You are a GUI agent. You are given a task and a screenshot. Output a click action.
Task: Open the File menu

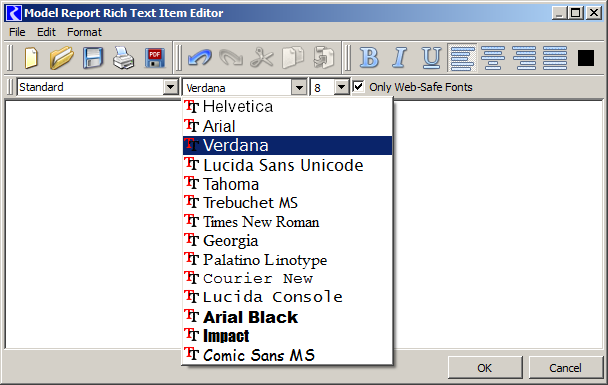pos(17,32)
